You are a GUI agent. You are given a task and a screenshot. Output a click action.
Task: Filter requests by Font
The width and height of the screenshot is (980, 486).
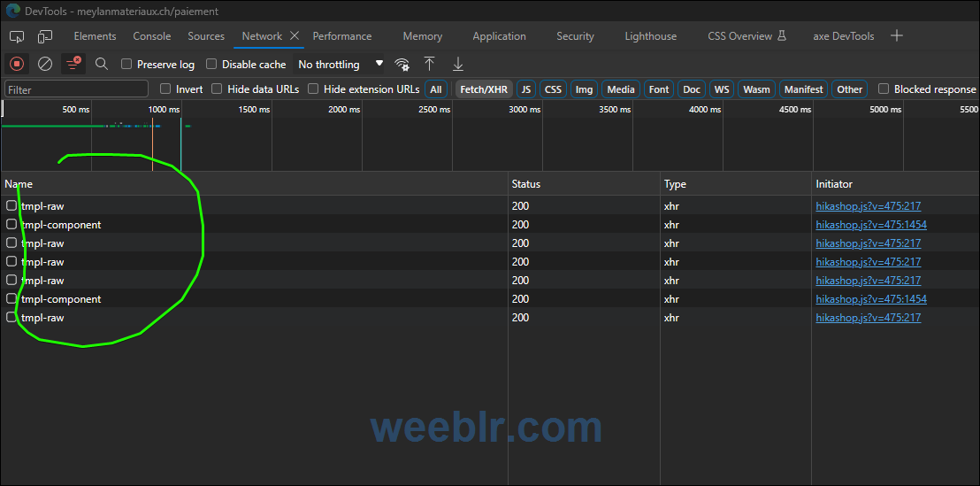click(x=659, y=89)
